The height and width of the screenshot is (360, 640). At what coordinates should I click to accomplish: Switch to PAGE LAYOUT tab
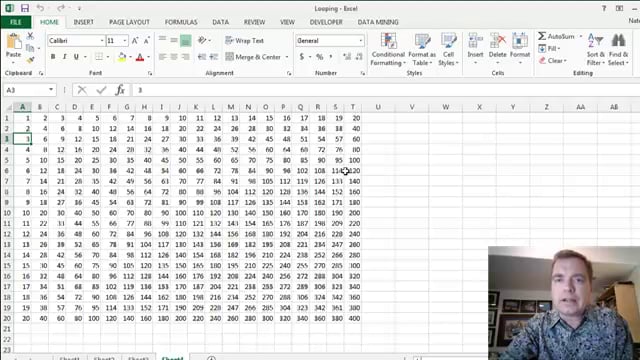(129, 22)
